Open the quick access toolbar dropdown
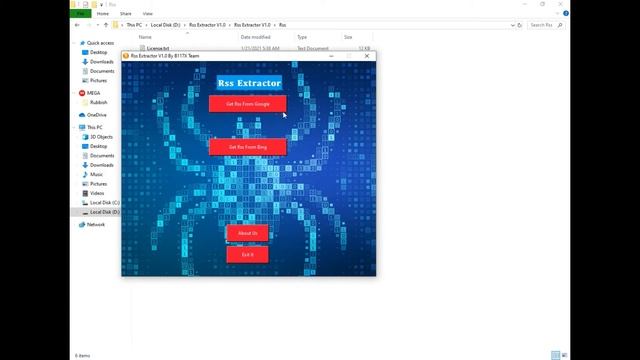The width and height of the screenshot is (640, 360). click(x=102, y=4)
